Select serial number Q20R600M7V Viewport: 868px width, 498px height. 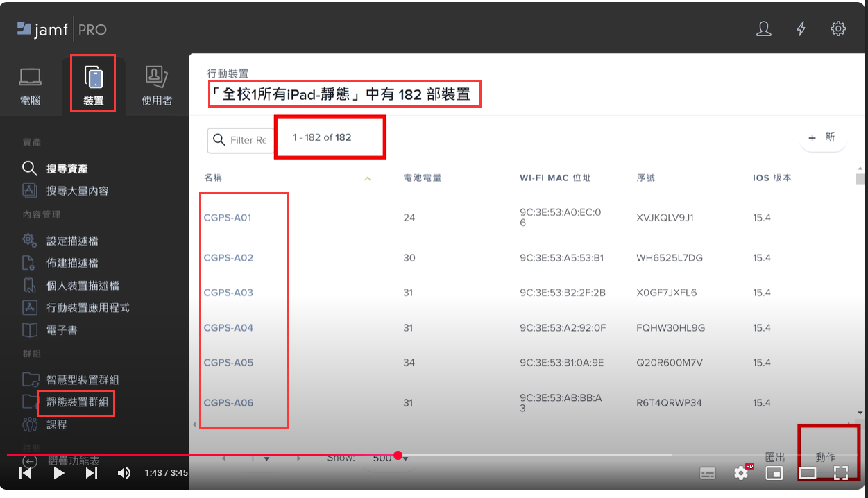point(670,362)
